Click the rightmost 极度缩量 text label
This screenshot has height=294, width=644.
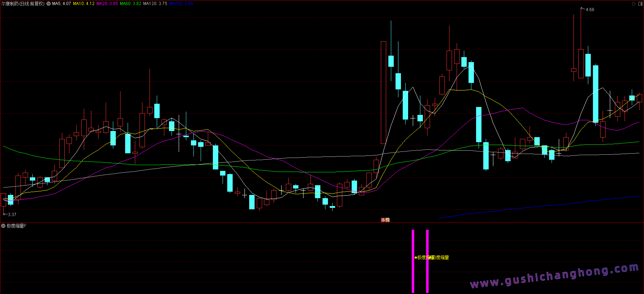click(x=441, y=257)
